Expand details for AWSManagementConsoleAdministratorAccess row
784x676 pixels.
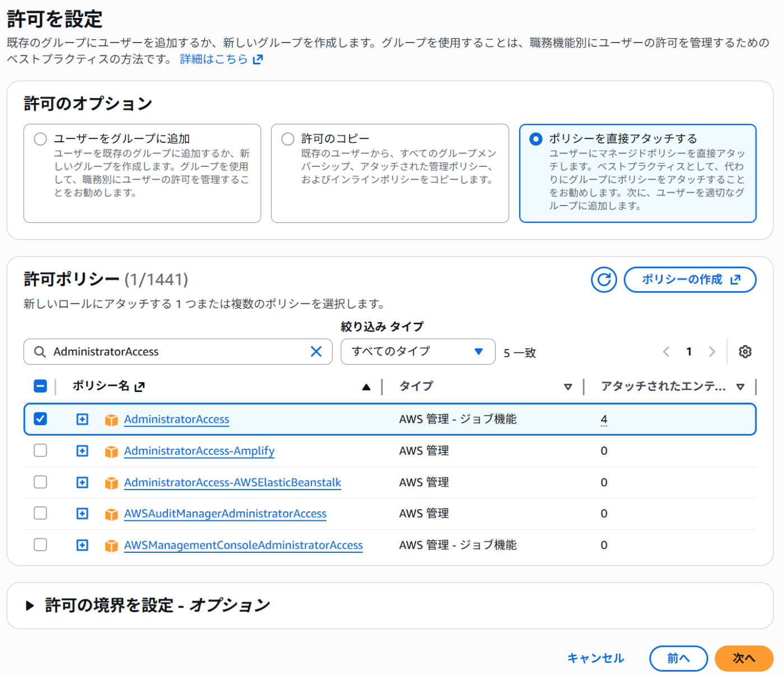point(82,544)
